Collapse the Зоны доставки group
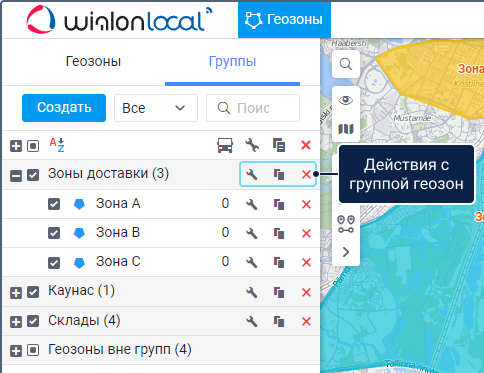484x373 pixels. pos(16,175)
